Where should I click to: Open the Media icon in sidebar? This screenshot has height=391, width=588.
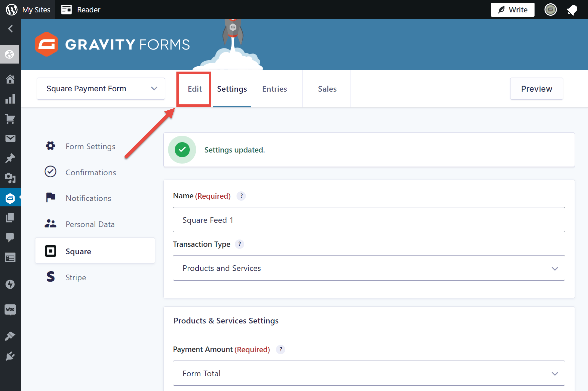[10, 178]
